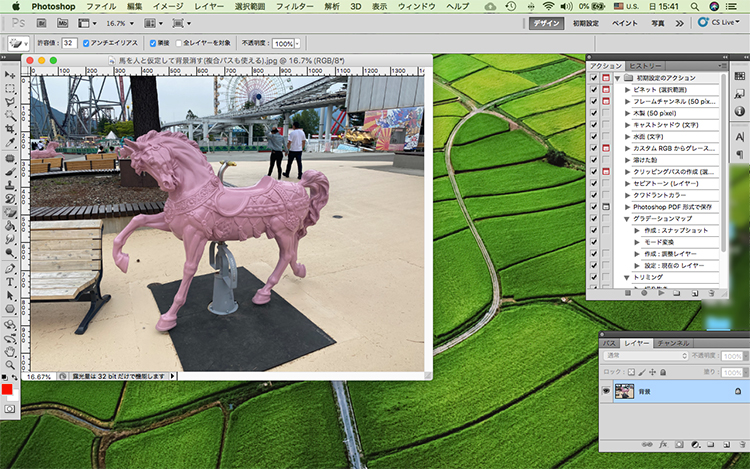Open the レイヤー menu in menu bar
The image size is (750, 469).
coord(209,6)
